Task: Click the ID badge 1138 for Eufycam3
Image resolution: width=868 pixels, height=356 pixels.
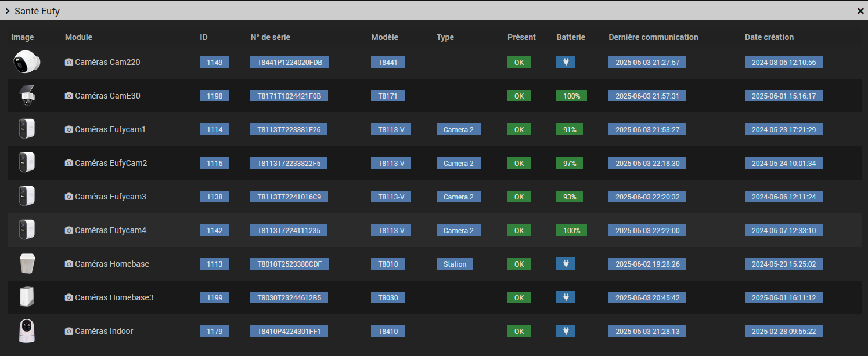Action: [214, 197]
